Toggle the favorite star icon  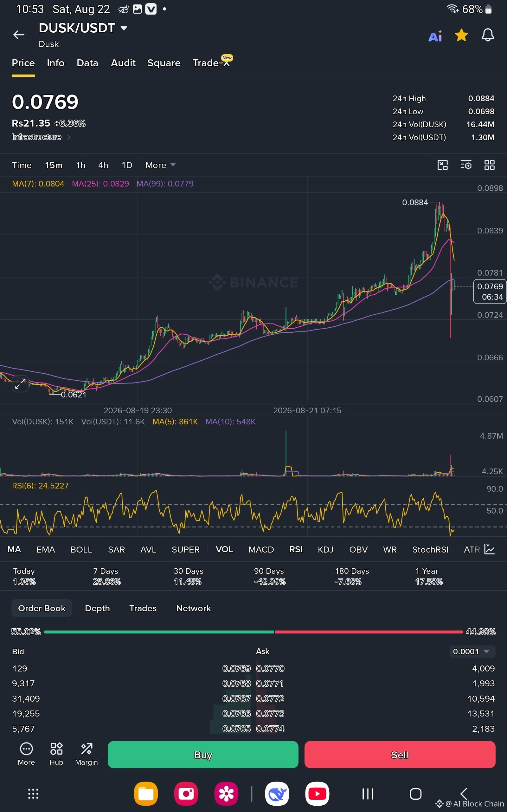tap(461, 35)
